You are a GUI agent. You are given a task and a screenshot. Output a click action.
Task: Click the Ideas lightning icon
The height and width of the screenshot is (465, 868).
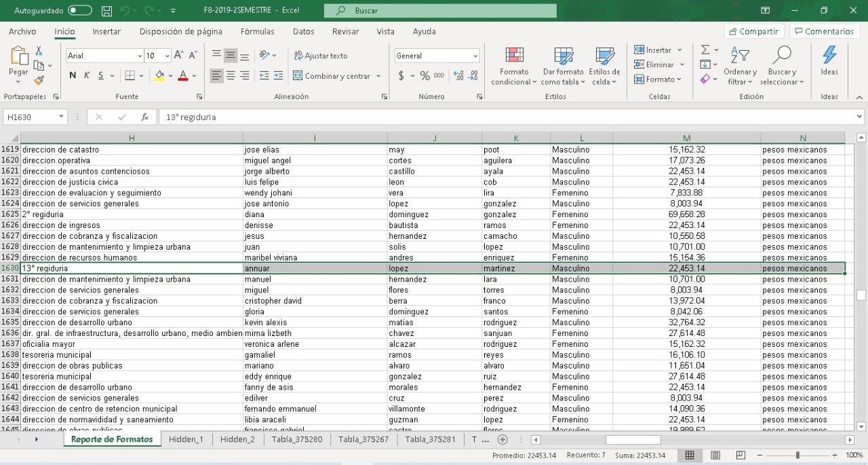click(x=829, y=61)
